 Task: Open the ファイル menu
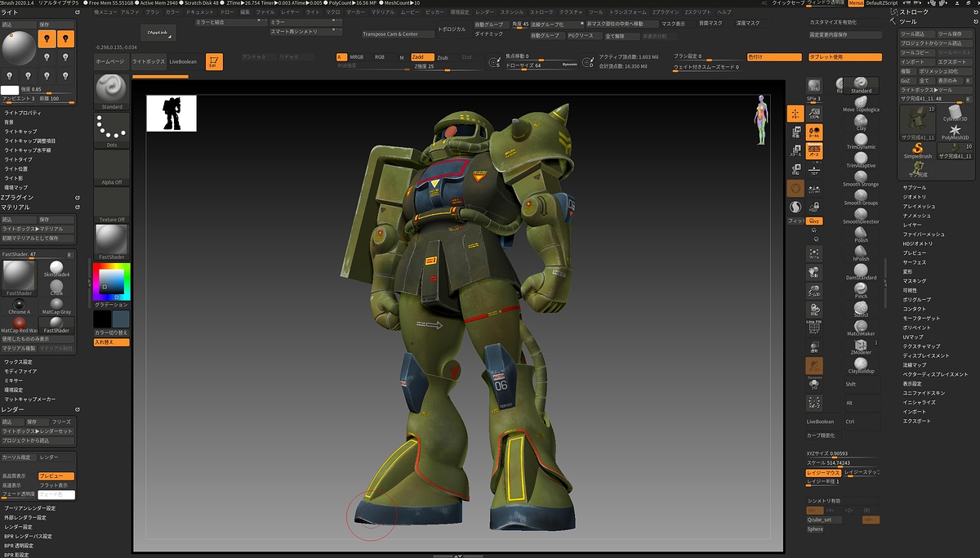pos(265,13)
